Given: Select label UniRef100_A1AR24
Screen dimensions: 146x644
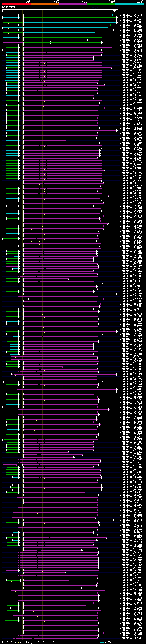Looking at the screenshot, I should (131, 633).
